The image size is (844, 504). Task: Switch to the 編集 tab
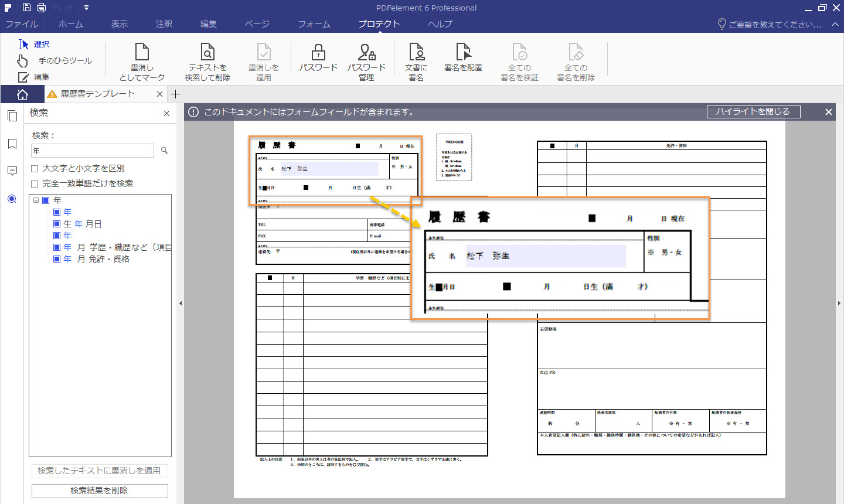(x=209, y=24)
